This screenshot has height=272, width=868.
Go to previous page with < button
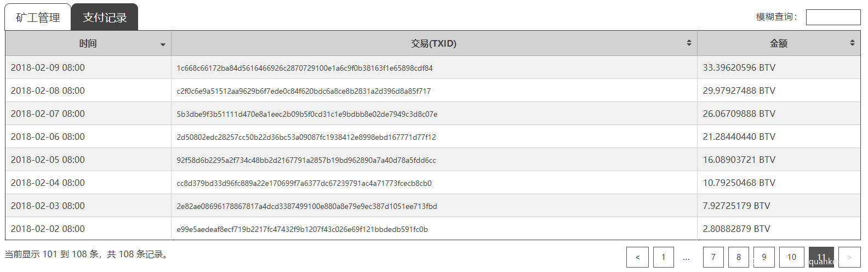point(637,257)
